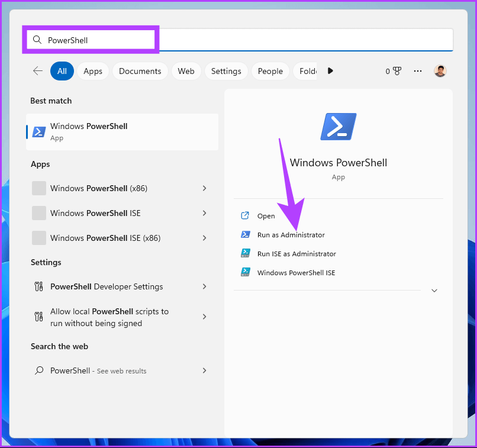Click the Windows PowerShell title in preview

tap(339, 163)
